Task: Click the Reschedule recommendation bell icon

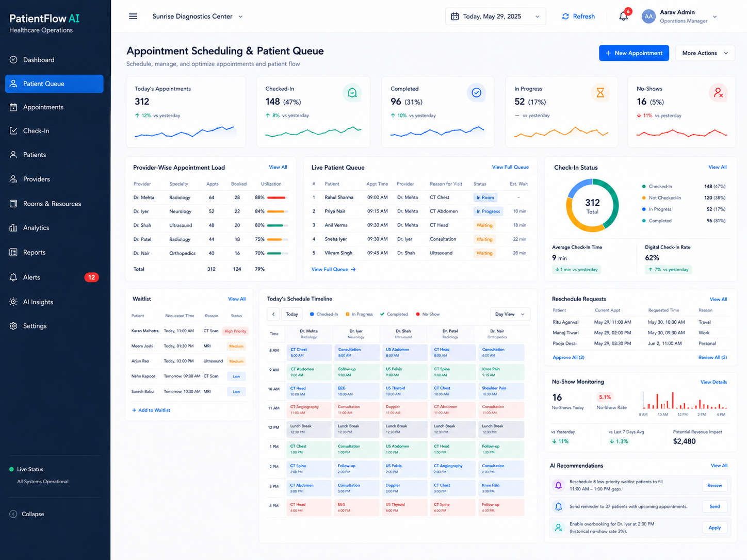Action: 558,485
